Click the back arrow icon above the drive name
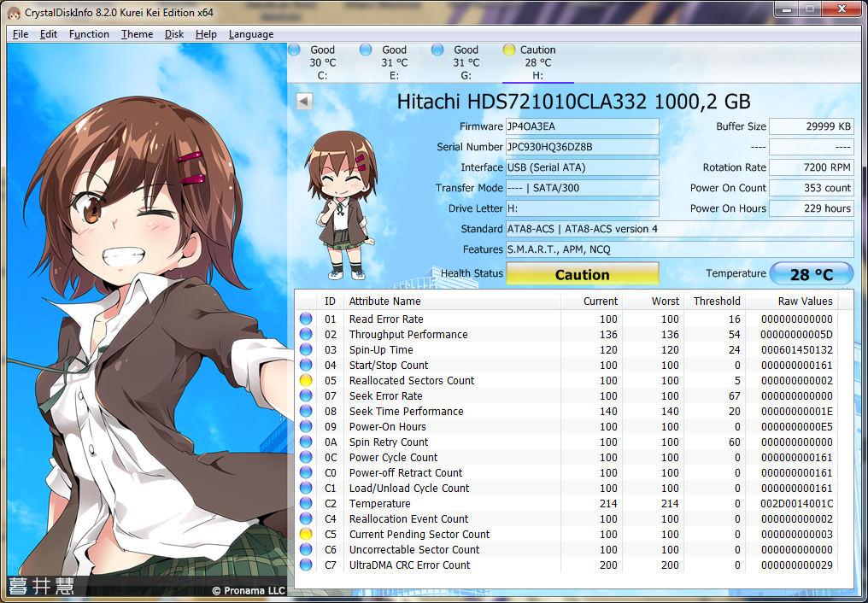The width and height of the screenshot is (868, 603). (302, 100)
